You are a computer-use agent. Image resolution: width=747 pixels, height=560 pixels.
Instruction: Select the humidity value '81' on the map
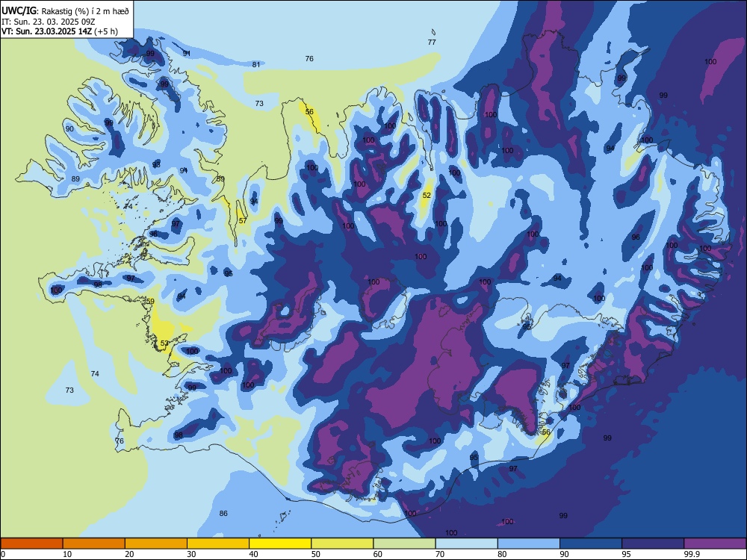click(256, 64)
